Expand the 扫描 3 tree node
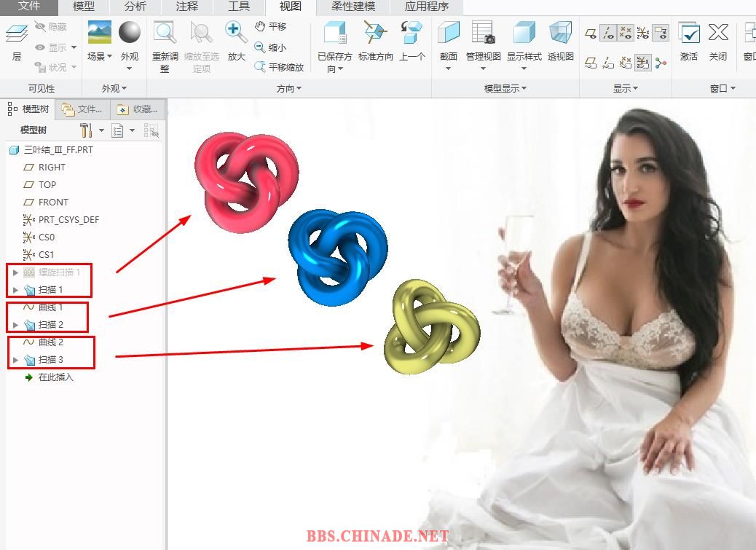This screenshot has width=756, height=550. tap(15, 360)
